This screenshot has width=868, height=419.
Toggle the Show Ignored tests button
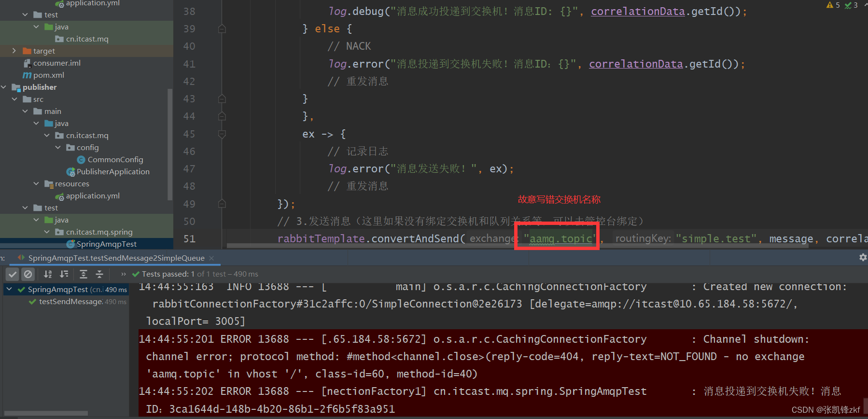[28, 274]
